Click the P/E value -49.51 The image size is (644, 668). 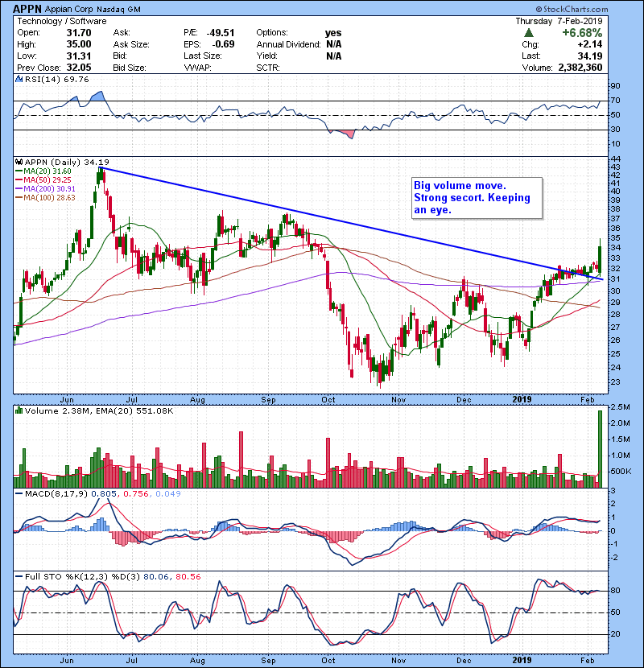221,33
